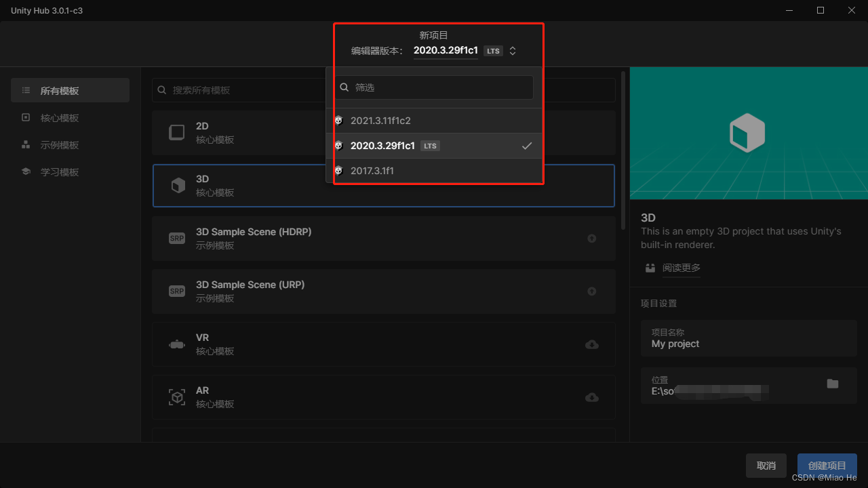This screenshot has width=868, height=488.
Task: Open the Sample Templates category
Action: pyautogui.click(x=70, y=145)
